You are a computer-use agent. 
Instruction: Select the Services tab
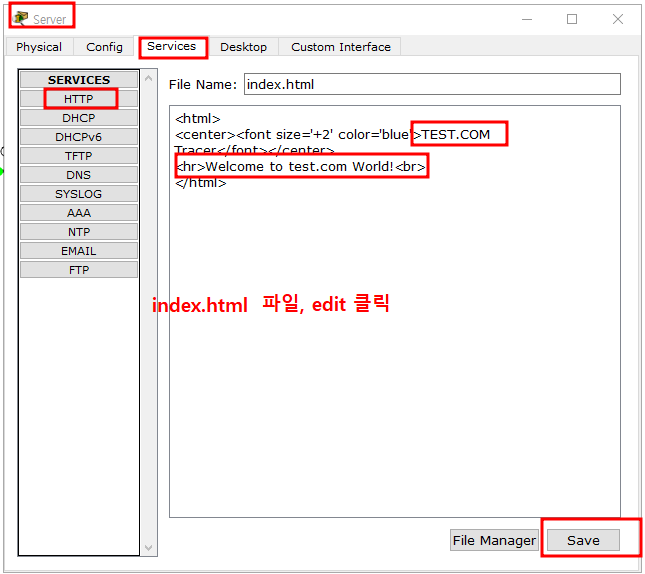[172, 46]
